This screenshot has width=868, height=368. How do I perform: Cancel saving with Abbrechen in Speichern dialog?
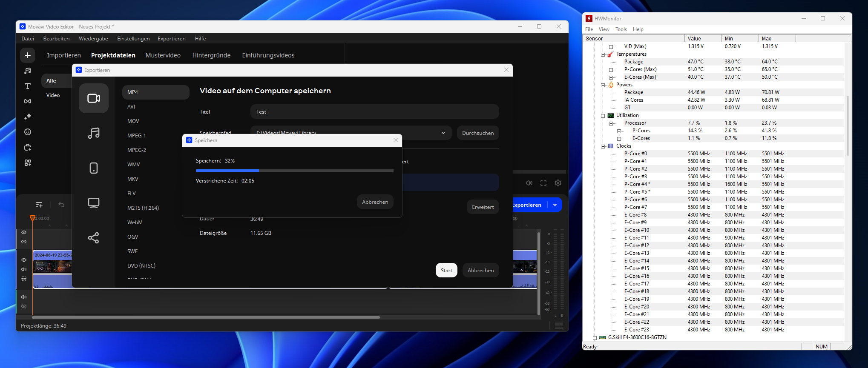point(375,202)
